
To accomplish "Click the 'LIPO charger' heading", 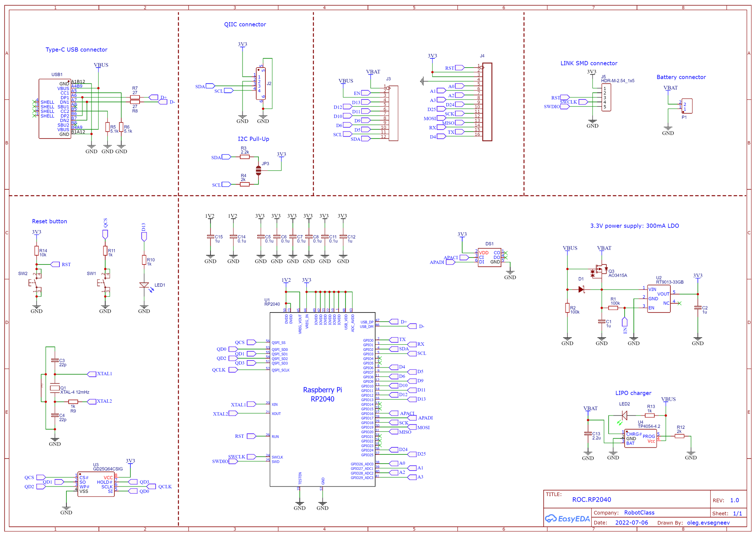I will tap(633, 393).
